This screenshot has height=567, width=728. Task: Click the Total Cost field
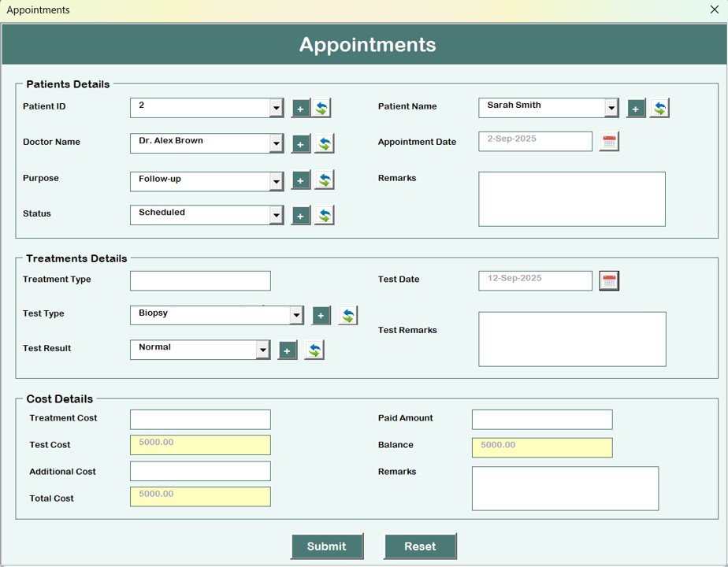[x=200, y=496]
